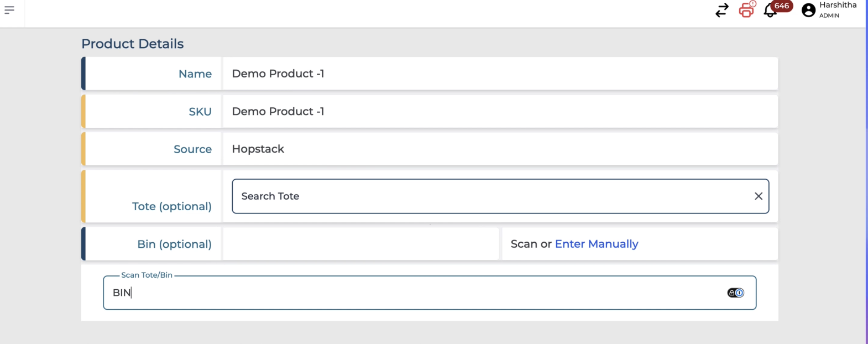868x344 pixels.
Task: Click the SKU label
Action: tap(200, 111)
